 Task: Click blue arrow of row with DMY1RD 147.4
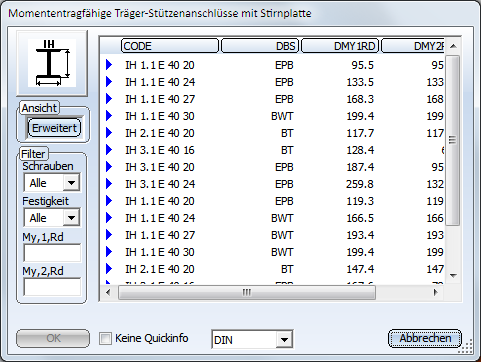[109, 269]
